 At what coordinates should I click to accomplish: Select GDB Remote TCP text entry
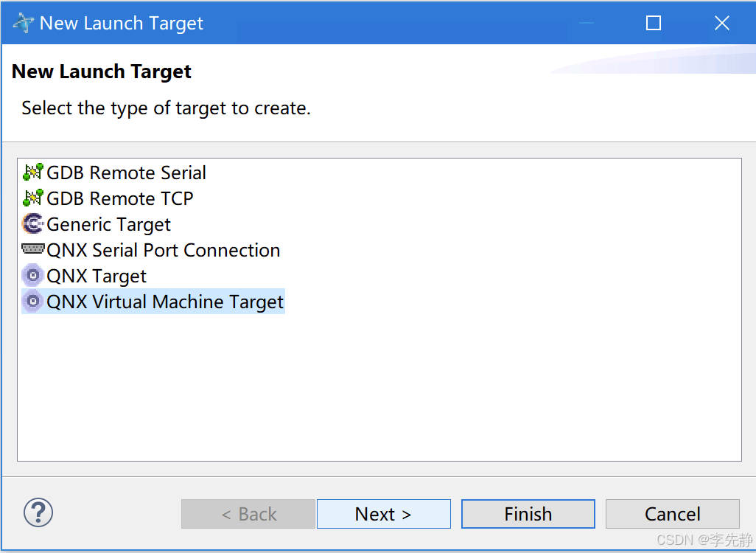(120, 198)
